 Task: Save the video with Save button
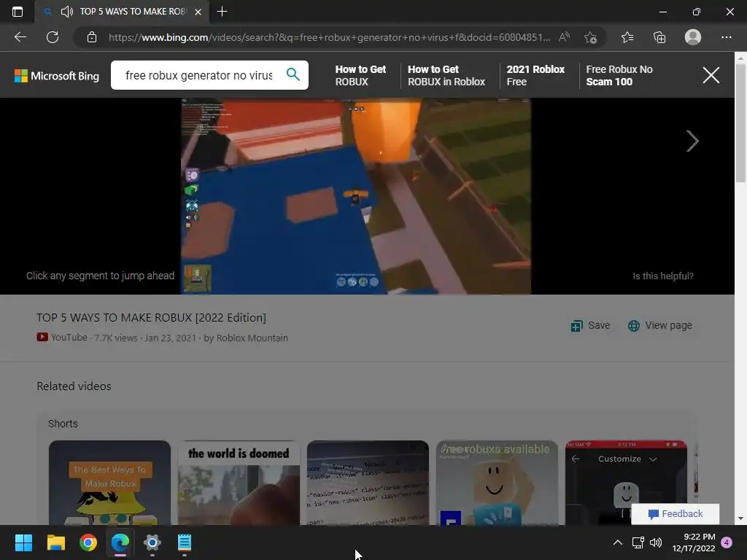(591, 325)
